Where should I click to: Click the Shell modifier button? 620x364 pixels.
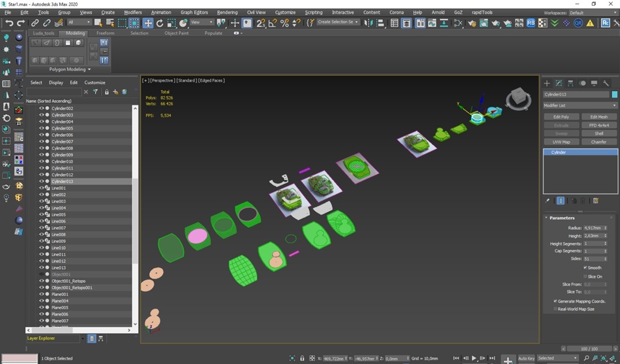599,133
